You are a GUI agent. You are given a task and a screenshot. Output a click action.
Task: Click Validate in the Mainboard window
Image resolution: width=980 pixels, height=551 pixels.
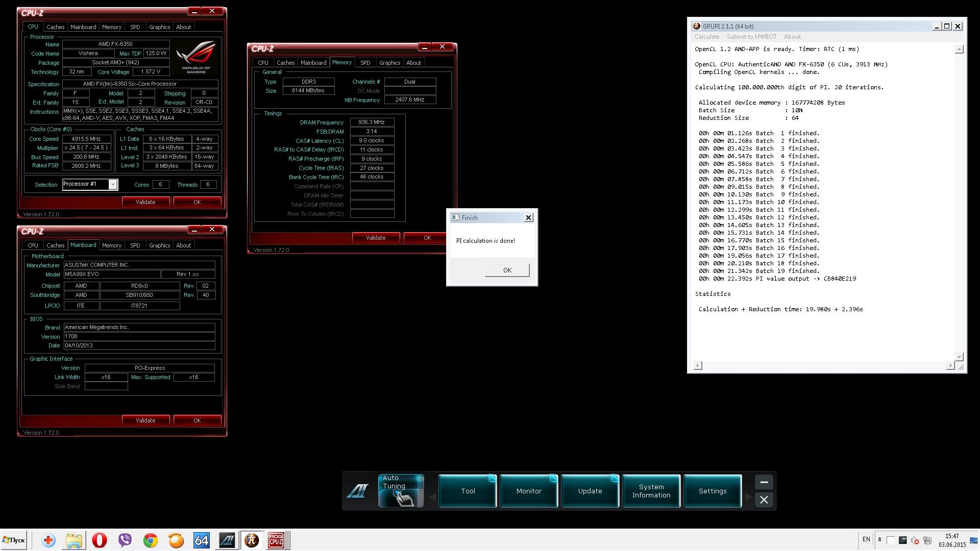point(145,420)
